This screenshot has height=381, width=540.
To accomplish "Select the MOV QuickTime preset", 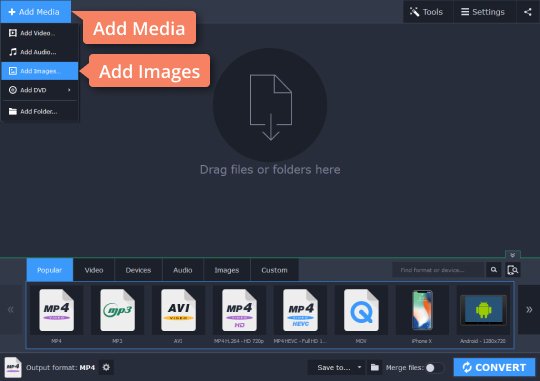I will (x=361, y=315).
